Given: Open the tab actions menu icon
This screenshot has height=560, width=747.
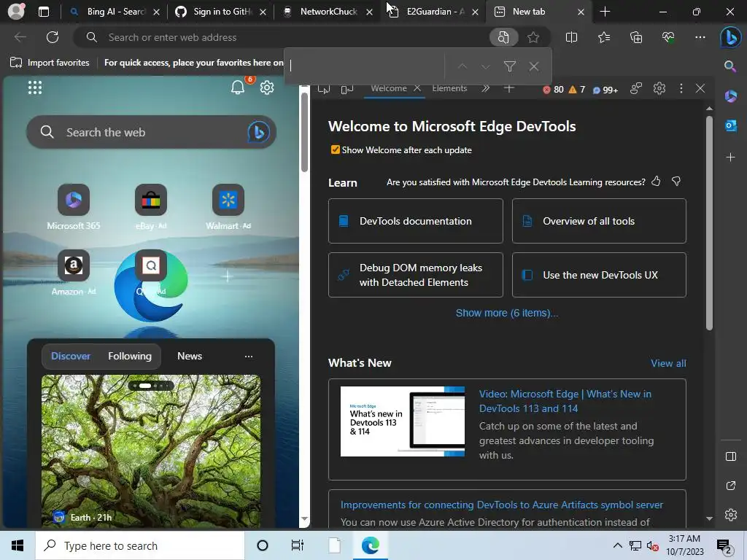Looking at the screenshot, I should 44,12.
